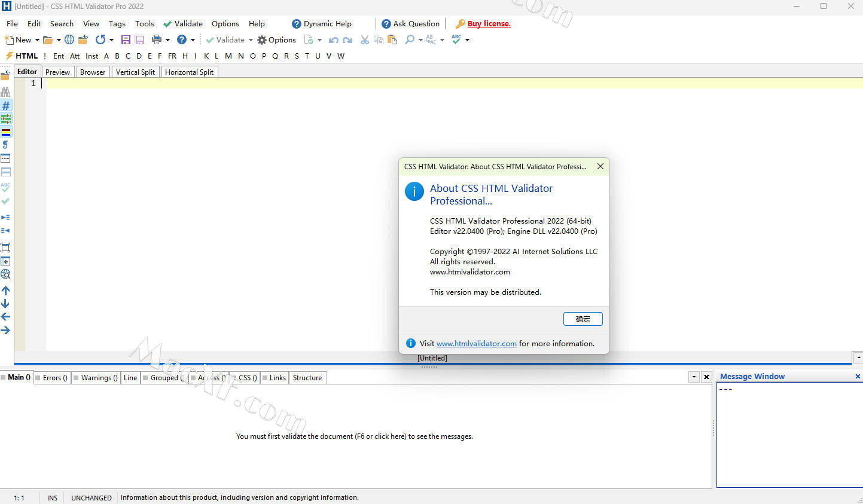
Task: Click the sidebar globe with magnifier icon
Action: (5, 274)
